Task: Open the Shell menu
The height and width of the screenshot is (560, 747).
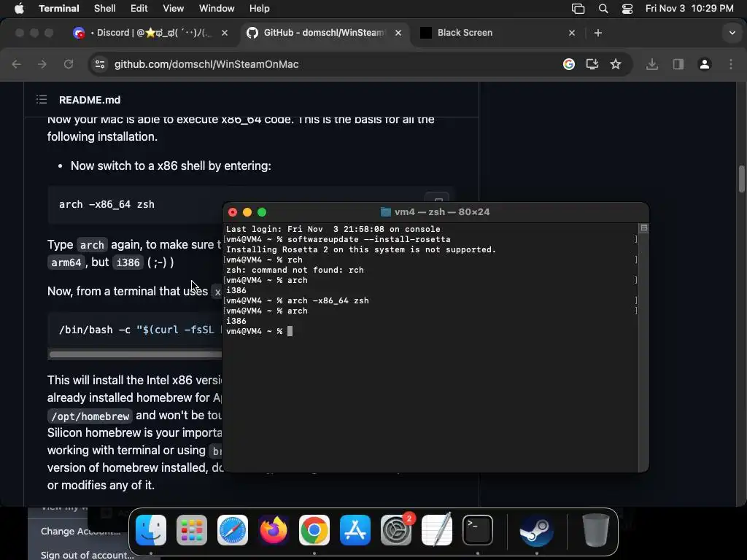Action: click(104, 9)
